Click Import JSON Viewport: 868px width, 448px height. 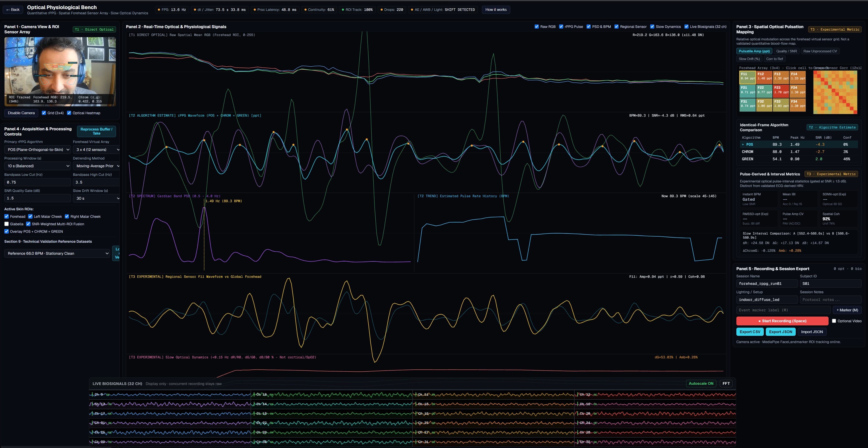coord(812,332)
